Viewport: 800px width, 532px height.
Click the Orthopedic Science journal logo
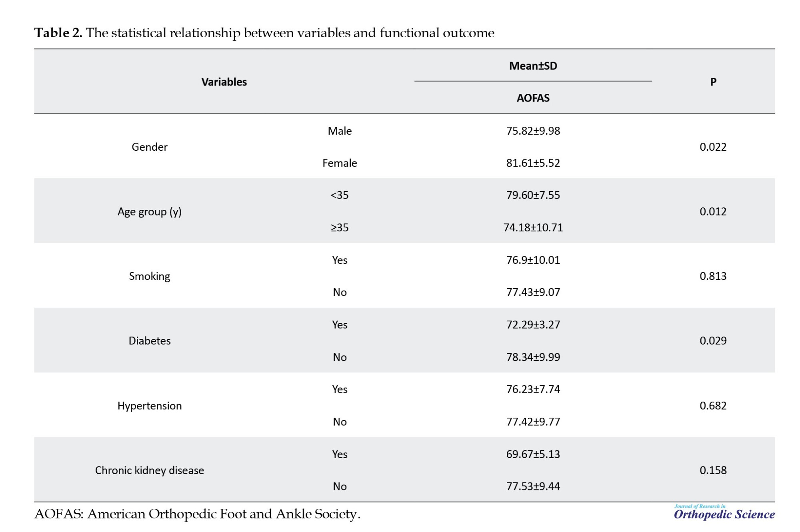(x=724, y=513)
